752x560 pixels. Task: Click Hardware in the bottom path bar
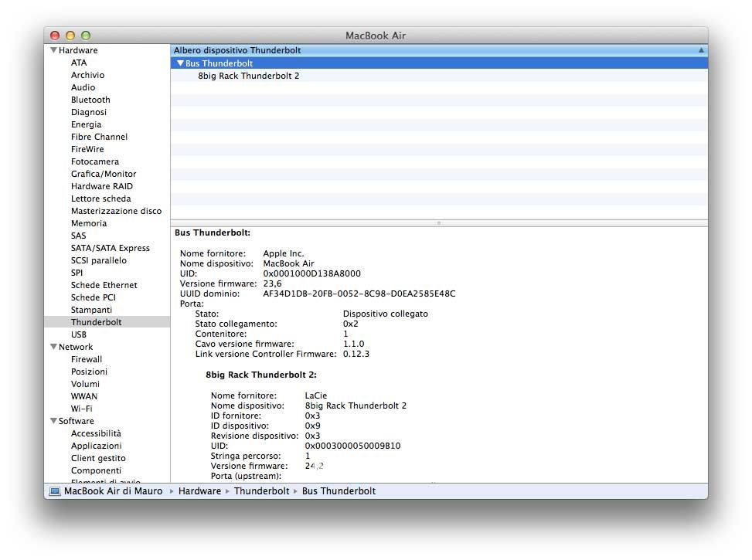(199, 491)
